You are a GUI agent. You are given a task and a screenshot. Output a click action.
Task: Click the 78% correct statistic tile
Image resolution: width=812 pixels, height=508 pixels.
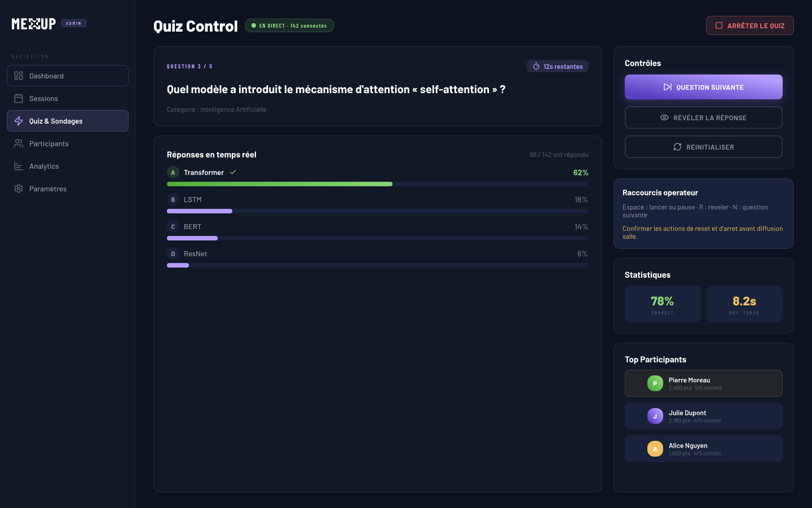coord(663,304)
